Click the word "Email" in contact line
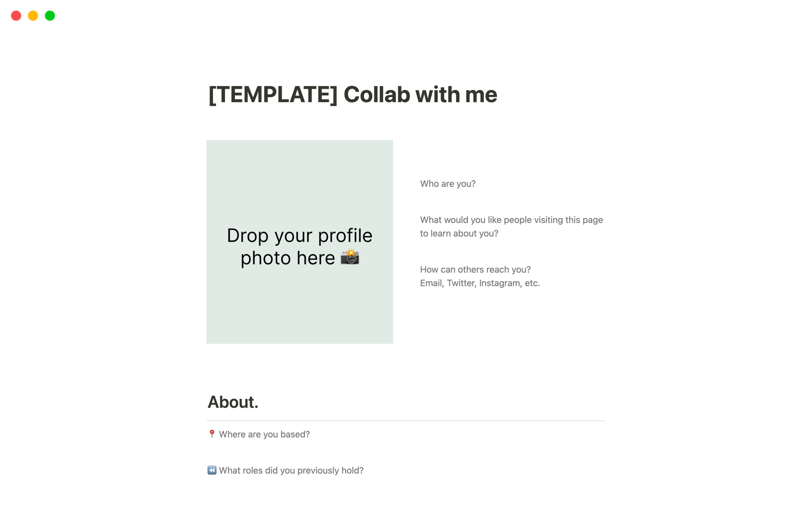The image size is (812, 508). pos(431,283)
